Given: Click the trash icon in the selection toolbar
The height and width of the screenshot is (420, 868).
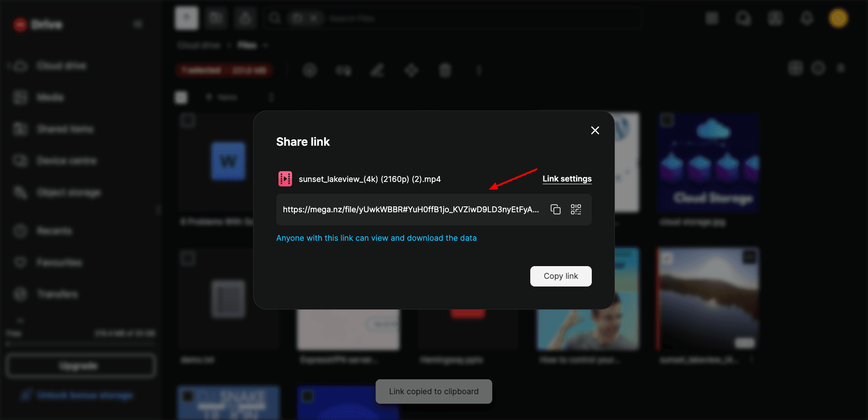Looking at the screenshot, I should (x=445, y=71).
